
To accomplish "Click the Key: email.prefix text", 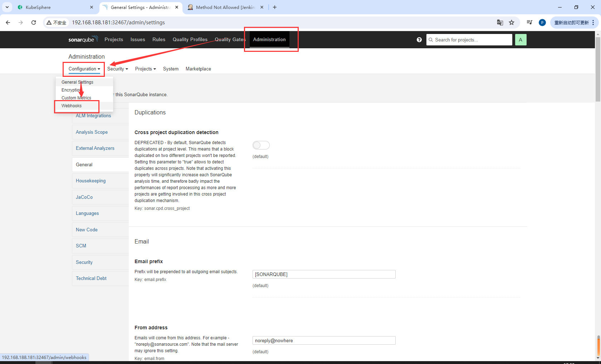I will point(150,280).
